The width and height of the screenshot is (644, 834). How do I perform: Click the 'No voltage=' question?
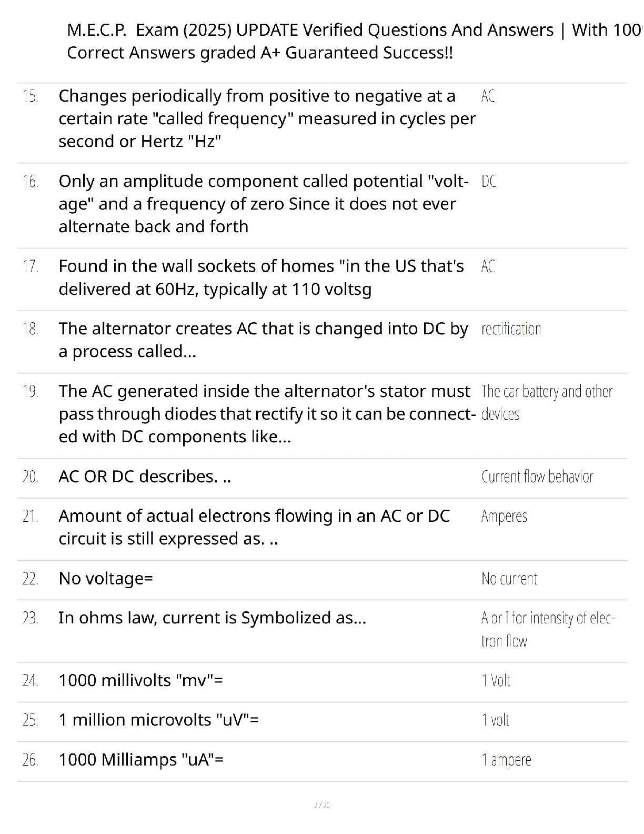click(106, 579)
